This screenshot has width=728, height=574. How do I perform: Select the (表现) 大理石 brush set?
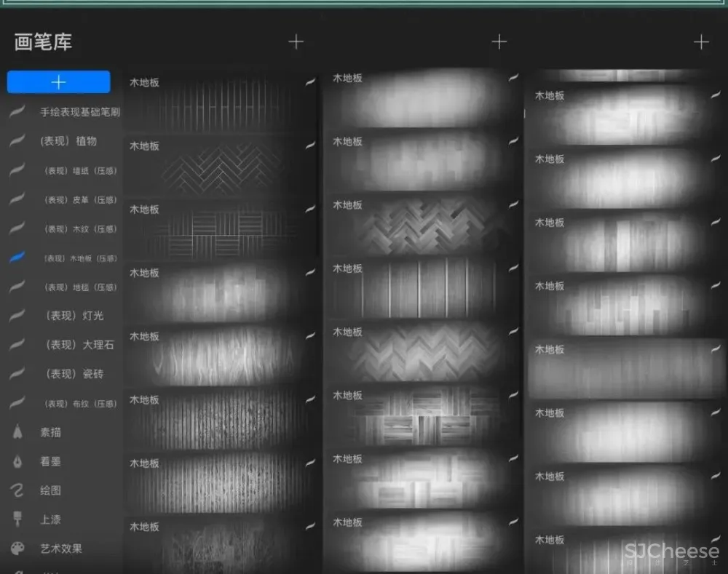point(79,345)
